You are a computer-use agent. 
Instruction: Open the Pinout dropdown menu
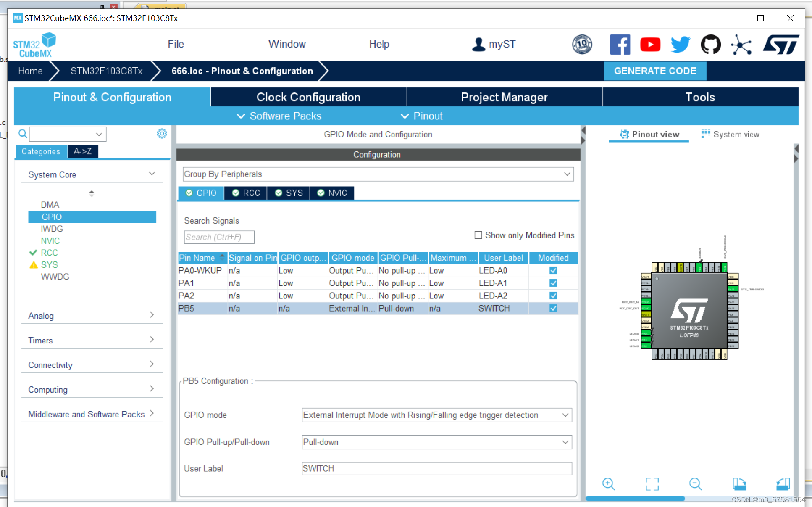point(421,116)
